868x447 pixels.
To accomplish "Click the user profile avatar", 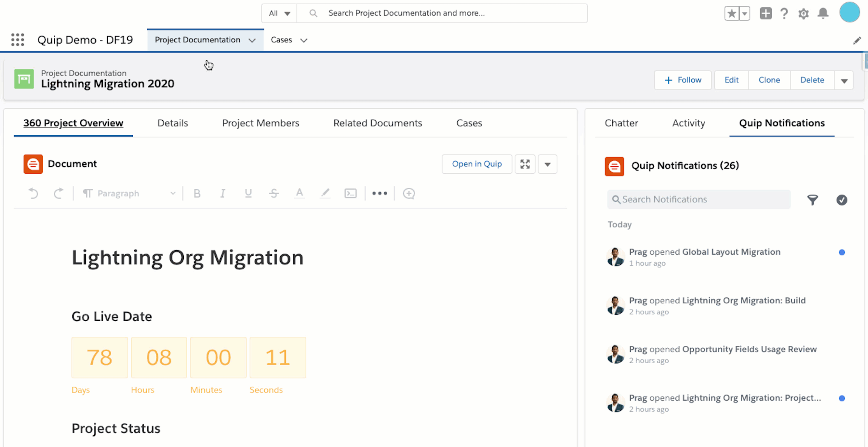I will (x=849, y=12).
